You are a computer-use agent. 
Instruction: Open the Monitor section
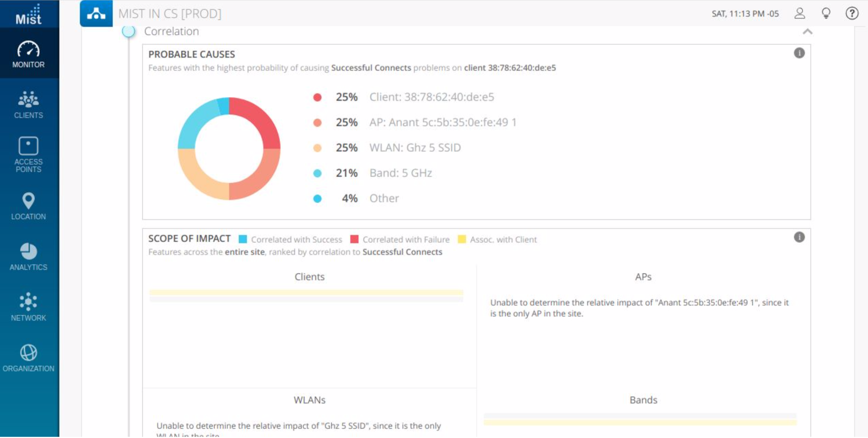[29, 55]
